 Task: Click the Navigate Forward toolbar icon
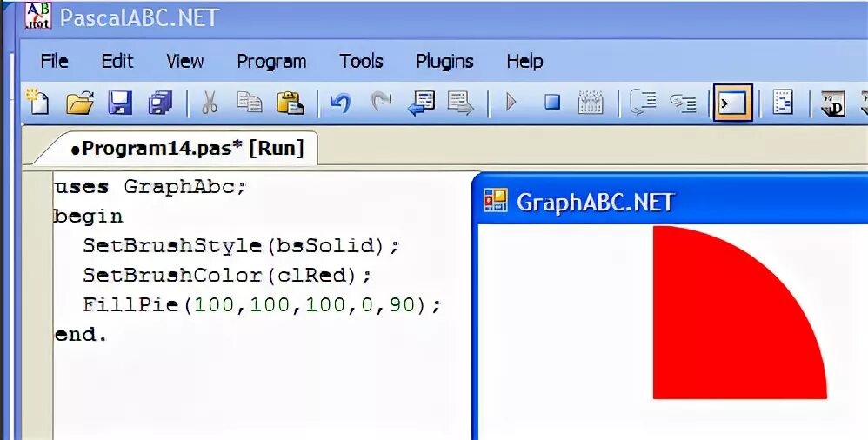[x=461, y=103]
